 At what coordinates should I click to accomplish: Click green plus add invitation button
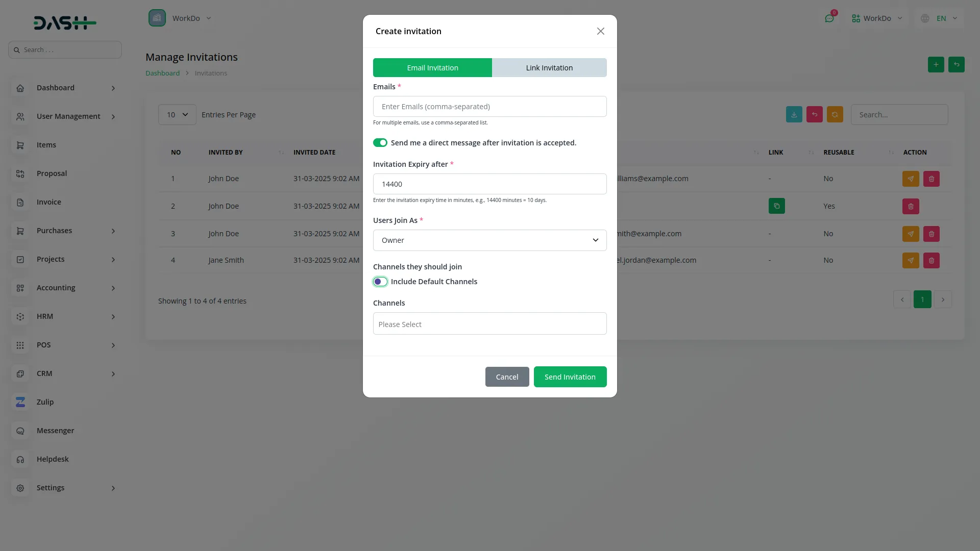[936, 65]
